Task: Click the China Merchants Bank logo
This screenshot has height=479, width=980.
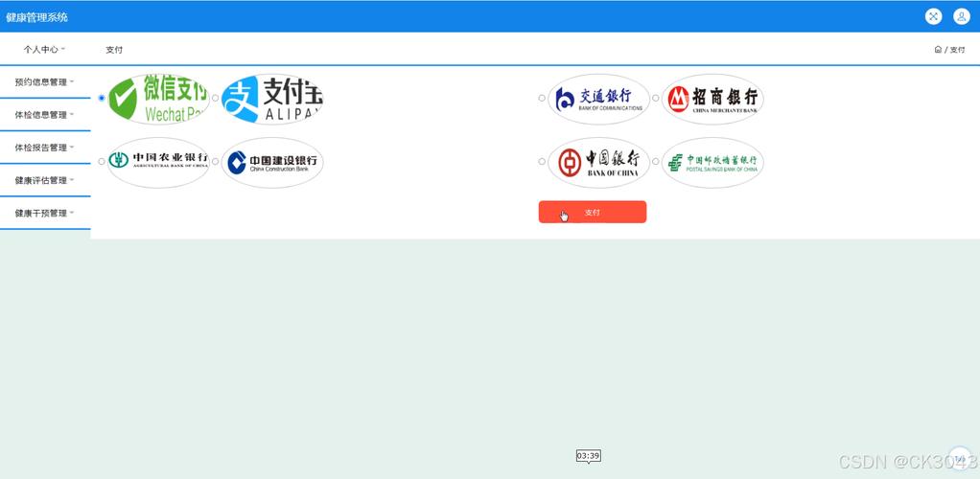Action: [712, 99]
